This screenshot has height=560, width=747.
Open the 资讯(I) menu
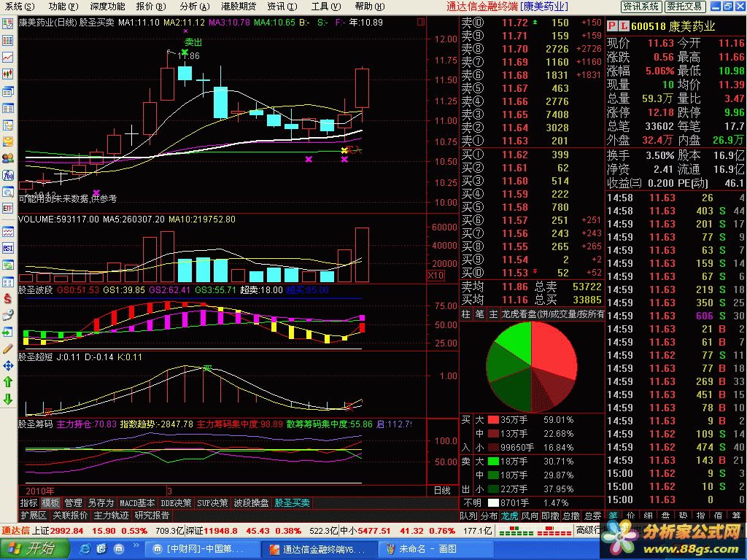coord(282,6)
